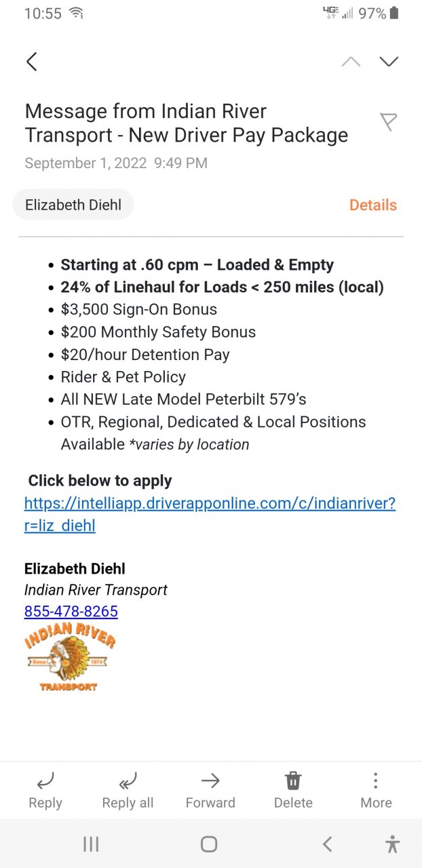Forward this message
The height and width of the screenshot is (868, 422).
point(210,791)
